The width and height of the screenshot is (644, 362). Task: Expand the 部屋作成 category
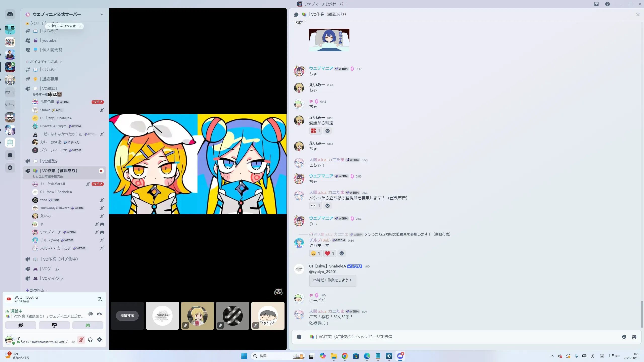[x=37, y=290]
